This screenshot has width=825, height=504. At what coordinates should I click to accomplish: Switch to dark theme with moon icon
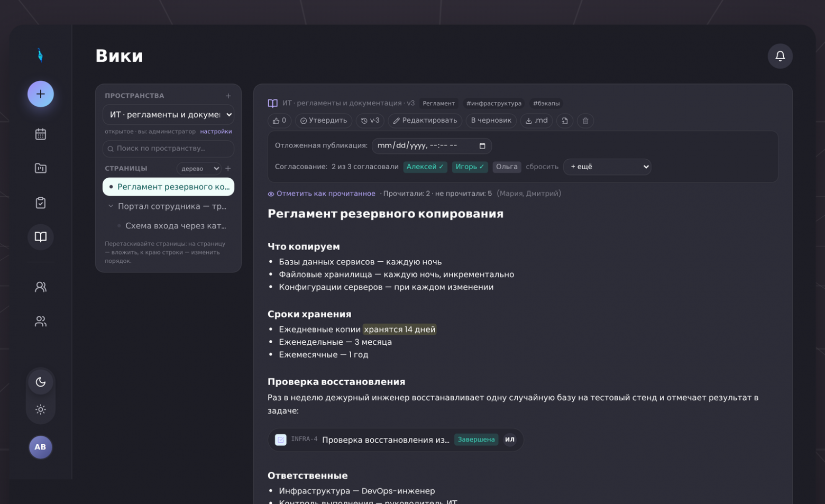pyautogui.click(x=41, y=382)
